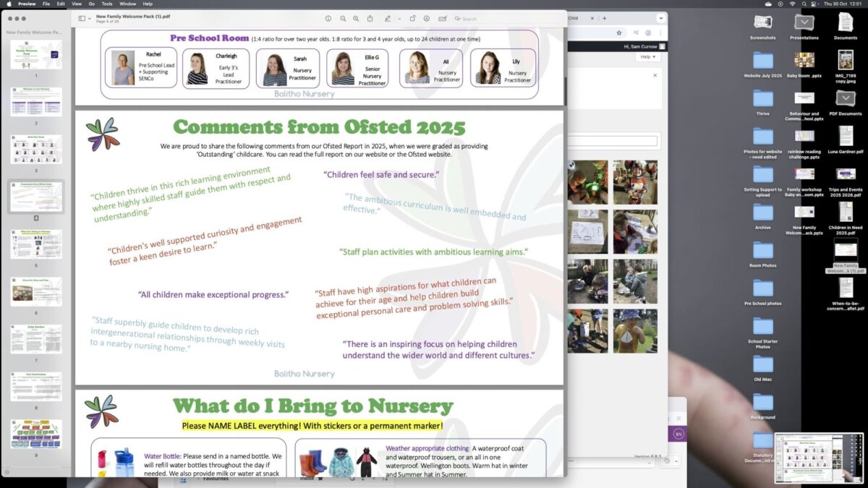Viewport: 868px width, 488px height.
Task: Click the Rotate page icon
Action: click(x=412, y=18)
